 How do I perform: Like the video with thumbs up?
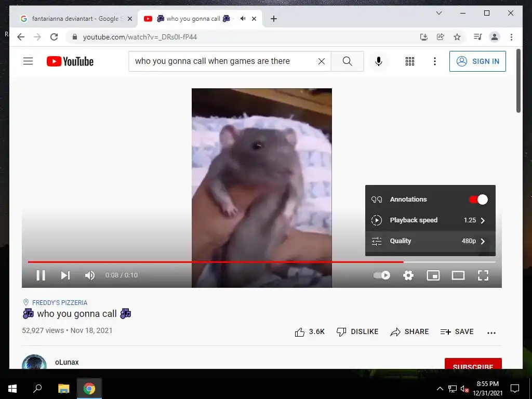[x=310, y=332]
